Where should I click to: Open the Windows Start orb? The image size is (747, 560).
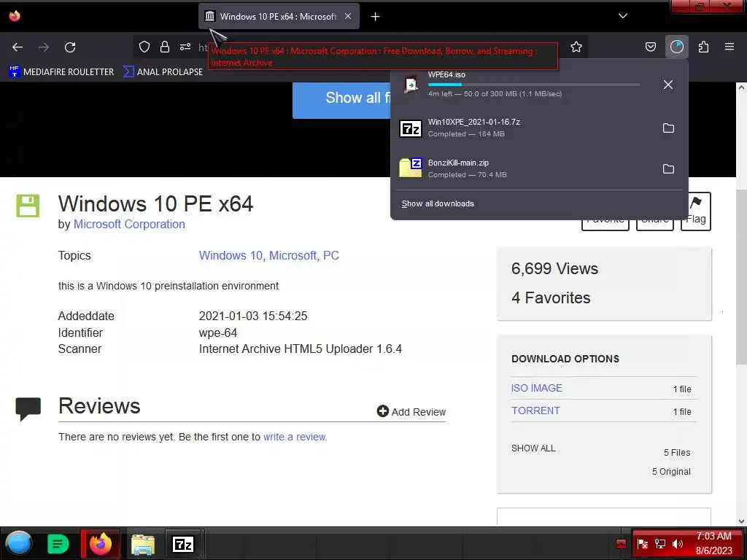click(x=19, y=543)
